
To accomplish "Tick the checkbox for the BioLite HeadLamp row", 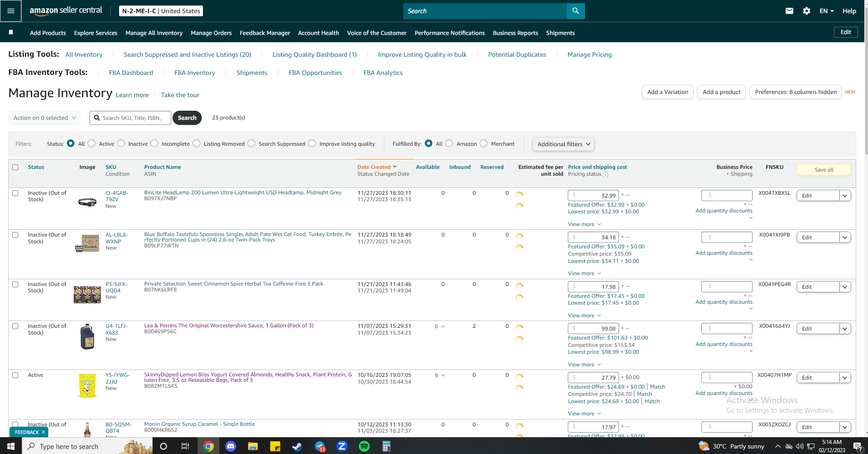I will coord(15,193).
